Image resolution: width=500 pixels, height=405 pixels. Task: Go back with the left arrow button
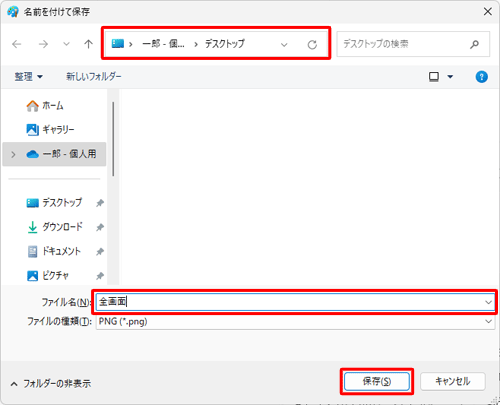click(x=17, y=44)
